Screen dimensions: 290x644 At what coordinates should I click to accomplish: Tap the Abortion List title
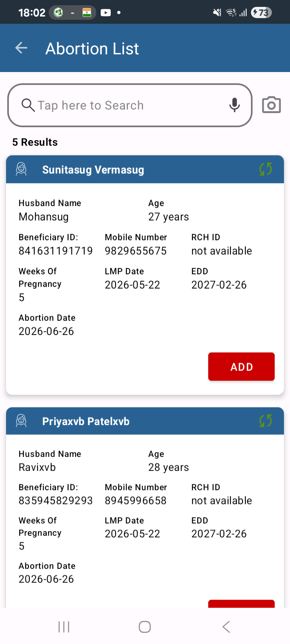(x=92, y=49)
